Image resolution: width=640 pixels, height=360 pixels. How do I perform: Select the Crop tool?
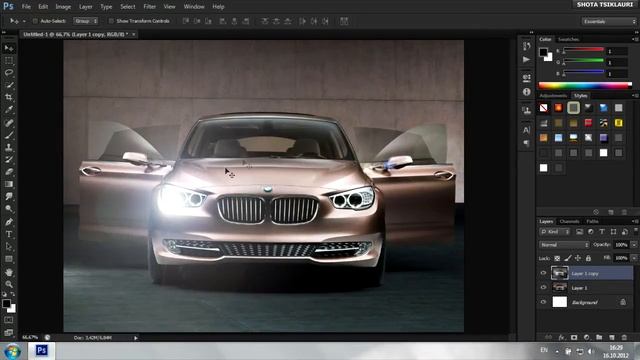[9, 97]
